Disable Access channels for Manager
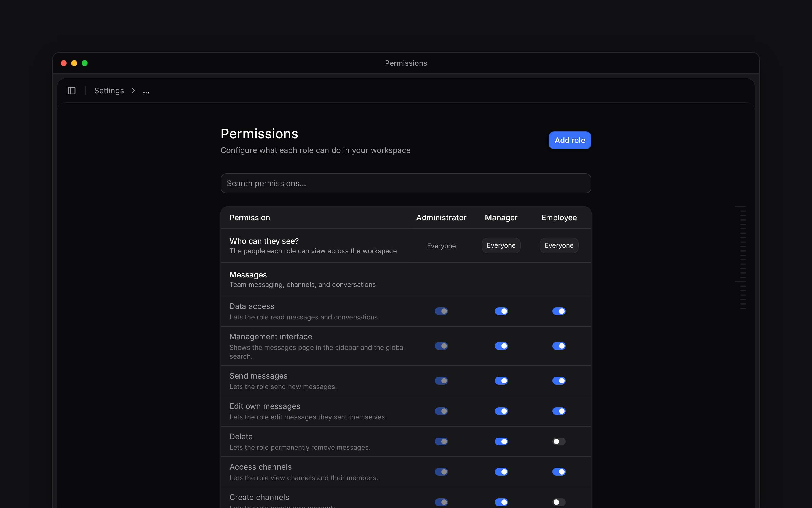This screenshot has height=508, width=812. pos(501,472)
